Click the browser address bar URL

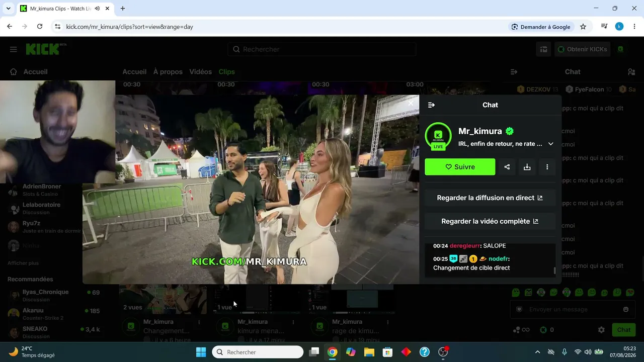[130, 27]
